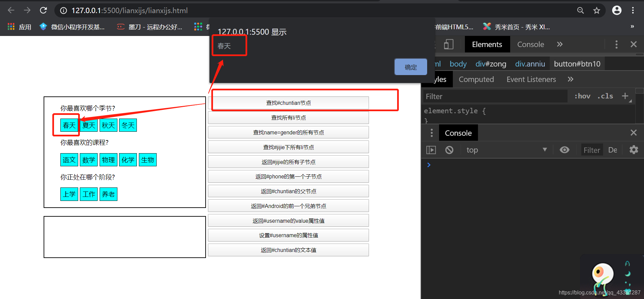This screenshot has height=299, width=644.
Task: Toggle the device toolbar icon in DevTools
Action: pyautogui.click(x=448, y=44)
